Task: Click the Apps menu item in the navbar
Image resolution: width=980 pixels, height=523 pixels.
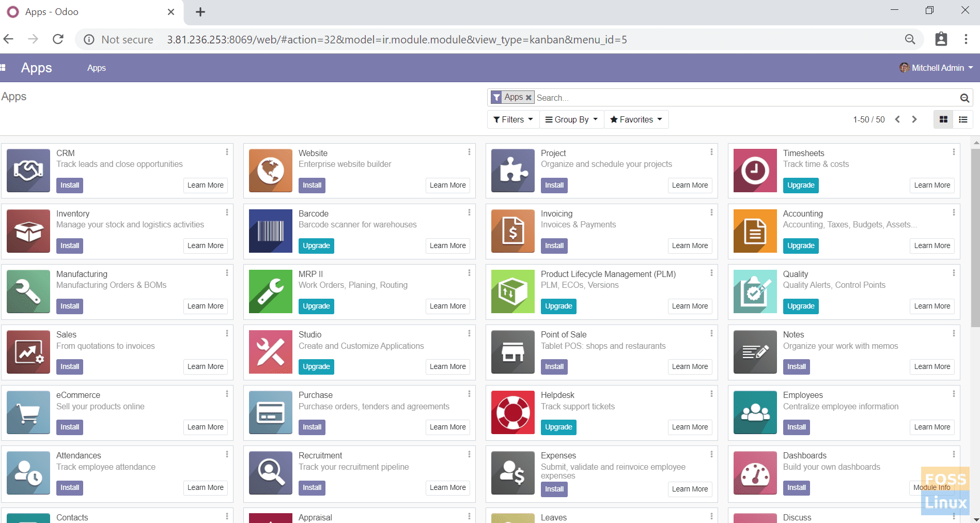Action: coord(97,68)
